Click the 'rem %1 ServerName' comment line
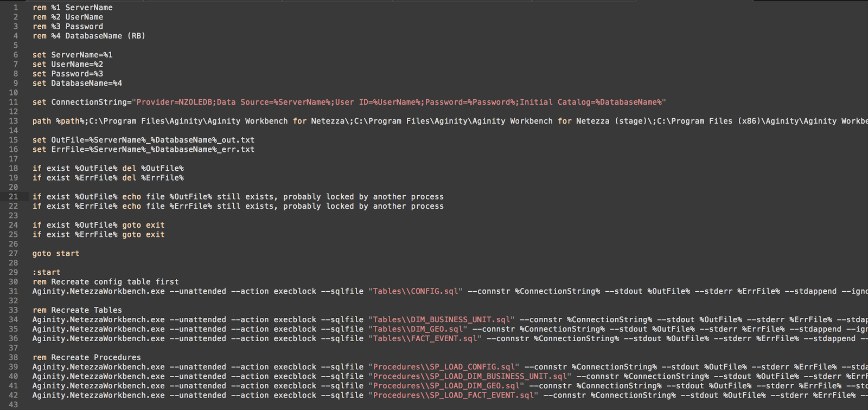The image size is (868, 410). coord(73,8)
